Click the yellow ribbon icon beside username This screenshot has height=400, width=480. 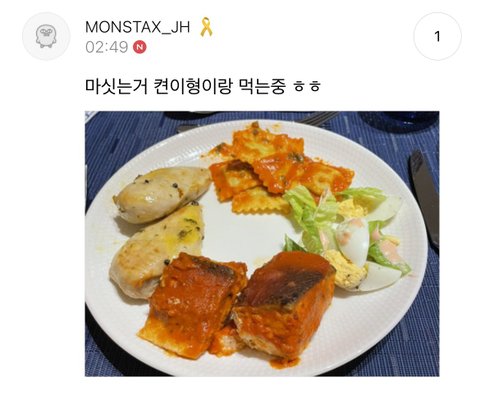(x=206, y=27)
